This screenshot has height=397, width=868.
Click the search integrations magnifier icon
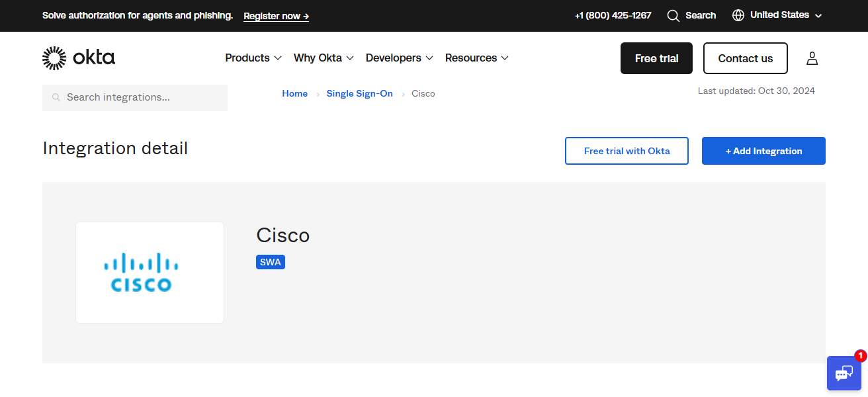click(x=56, y=97)
